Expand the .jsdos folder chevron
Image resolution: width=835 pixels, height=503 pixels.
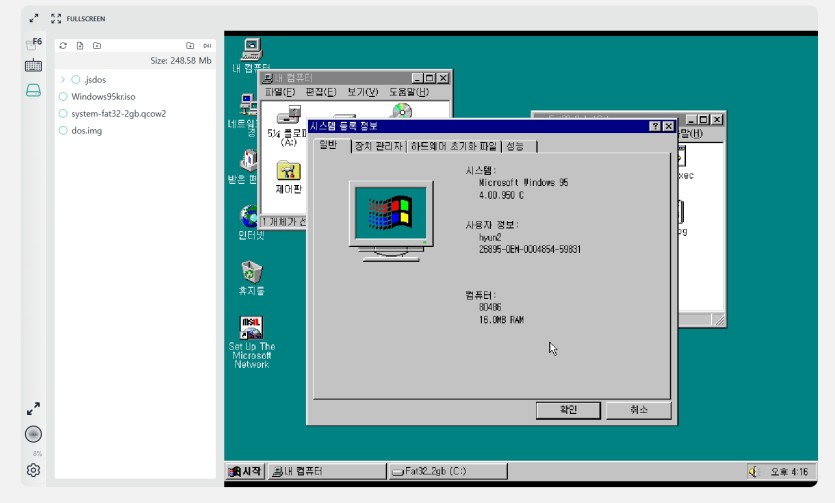click(x=62, y=79)
